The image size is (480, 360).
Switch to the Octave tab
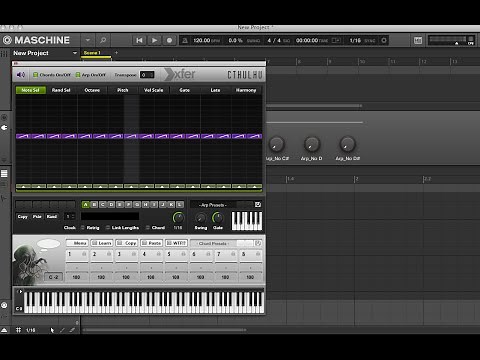click(92, 90)
